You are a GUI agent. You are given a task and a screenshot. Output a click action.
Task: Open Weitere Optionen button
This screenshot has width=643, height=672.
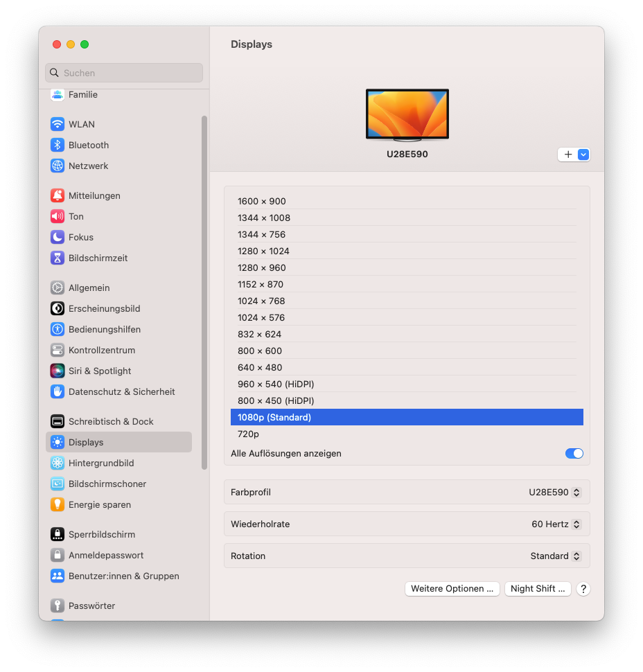(x=452, y=589)
